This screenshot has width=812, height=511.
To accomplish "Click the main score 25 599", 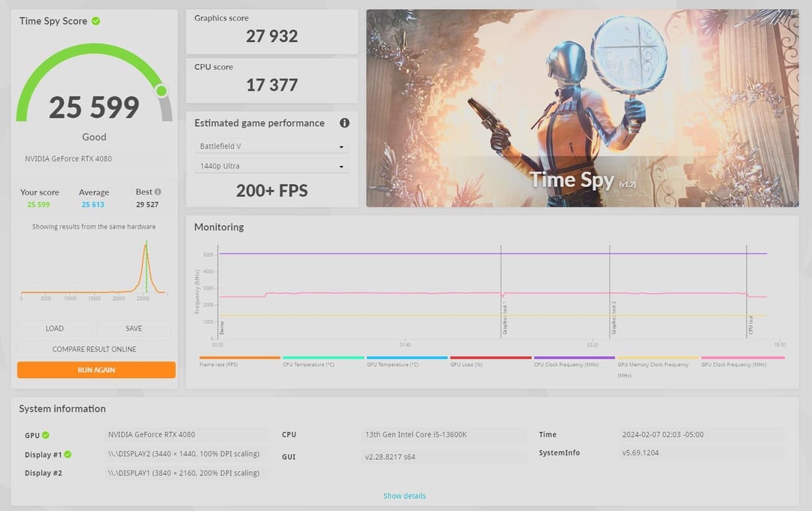I will (x=94, y=107).
